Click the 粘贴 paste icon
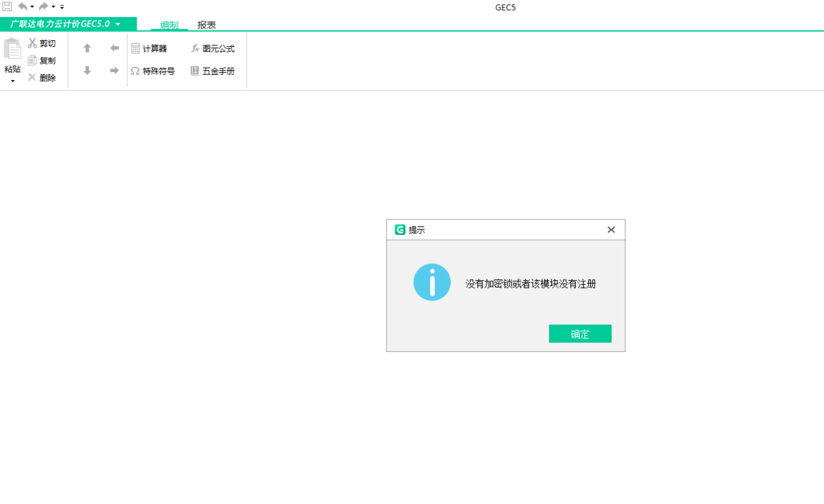The image size is (824, 504). pyautogui.click(x=12, y=49)
